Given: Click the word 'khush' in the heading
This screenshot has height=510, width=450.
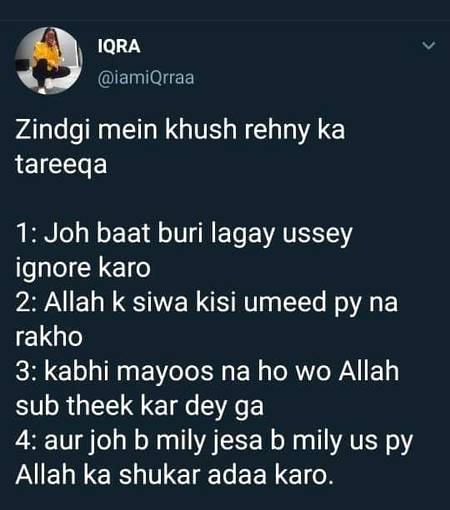Looking at the screenshot, I should tap(201, 130).
